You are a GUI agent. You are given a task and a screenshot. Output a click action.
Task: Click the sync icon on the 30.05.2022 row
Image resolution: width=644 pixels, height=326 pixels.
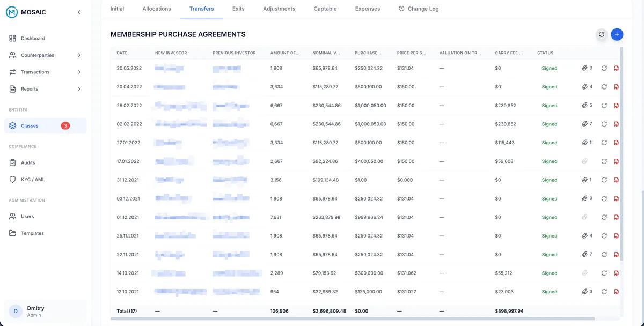pyautogui.click(x=604, y=68)
